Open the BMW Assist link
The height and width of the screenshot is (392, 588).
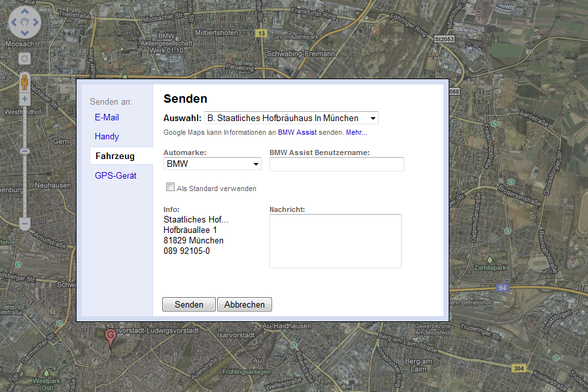pyautogui.click(x=297, y=132)
